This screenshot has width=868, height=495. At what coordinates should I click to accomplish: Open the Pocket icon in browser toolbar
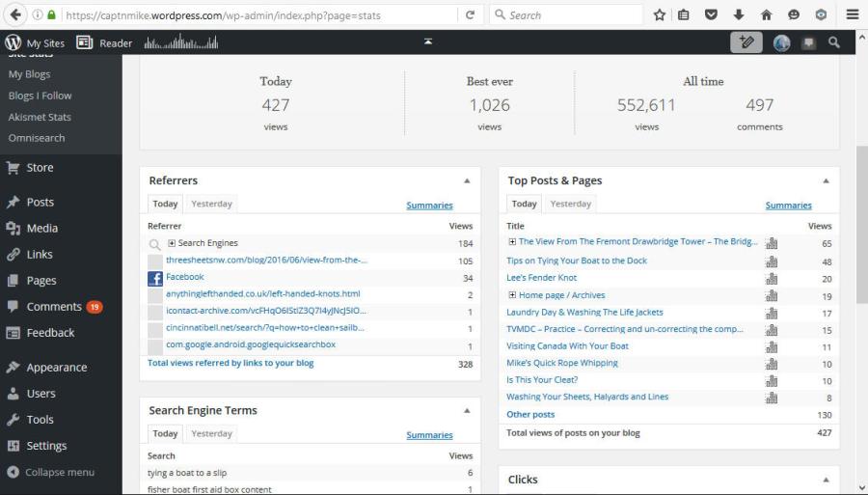pyautogui.click(x=711, y=14)
